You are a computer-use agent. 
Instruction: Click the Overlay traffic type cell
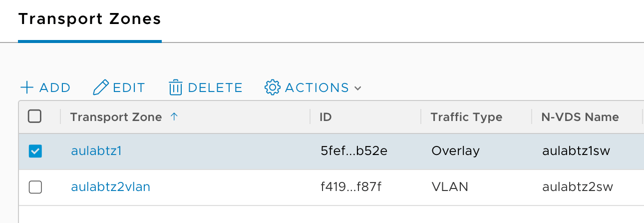[x=455, y=151]
